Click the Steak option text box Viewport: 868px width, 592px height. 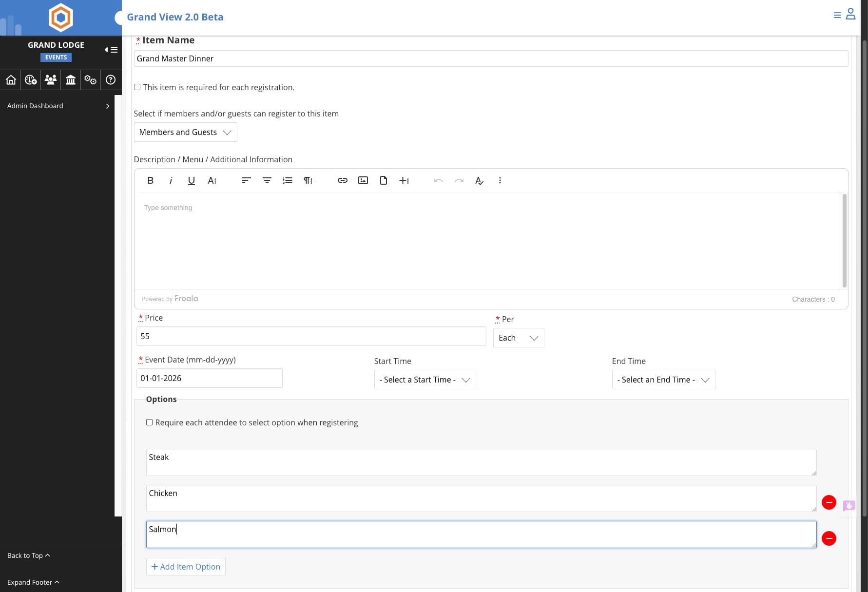(x=481, y=462)
